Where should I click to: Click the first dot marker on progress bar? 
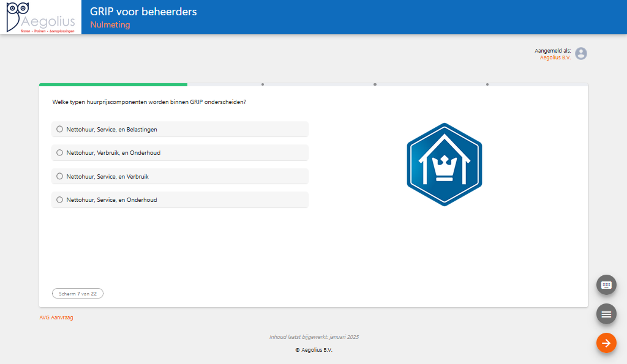point(263,84)
